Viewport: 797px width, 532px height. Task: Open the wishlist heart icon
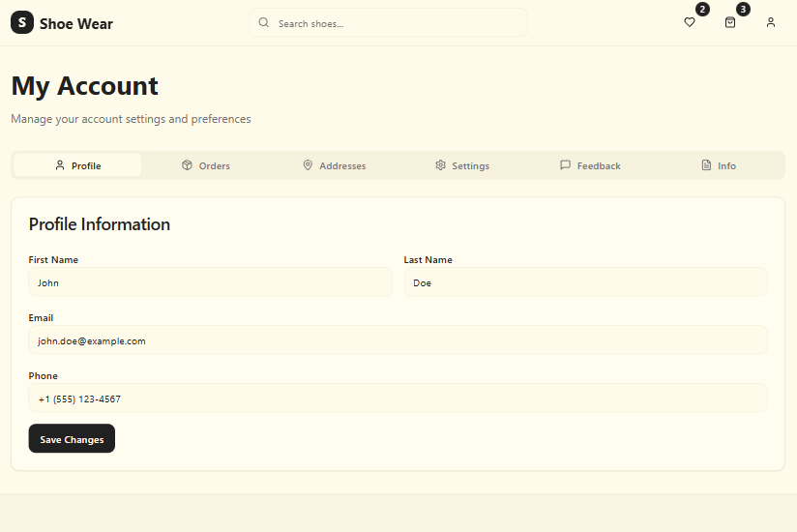click(x=690, y=22)
